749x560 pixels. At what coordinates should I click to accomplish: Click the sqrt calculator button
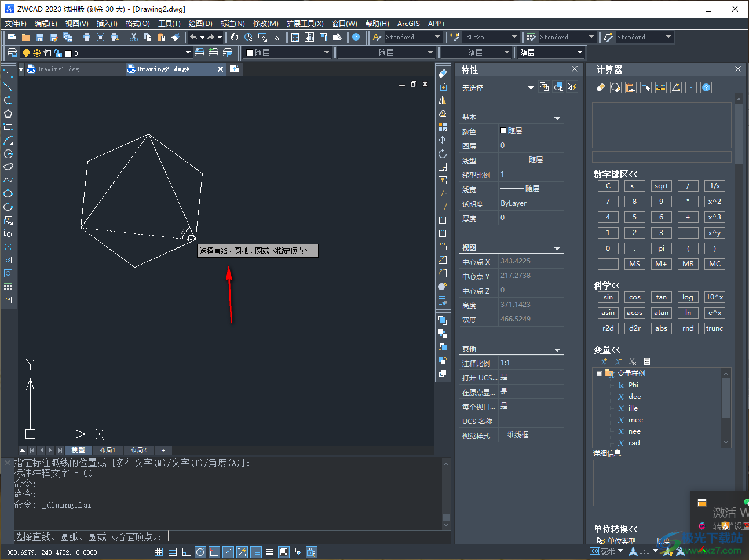tap(661, 186)
